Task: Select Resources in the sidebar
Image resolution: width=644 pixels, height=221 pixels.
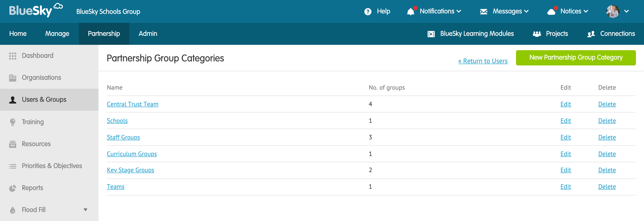Action: (x=49, y=144)
